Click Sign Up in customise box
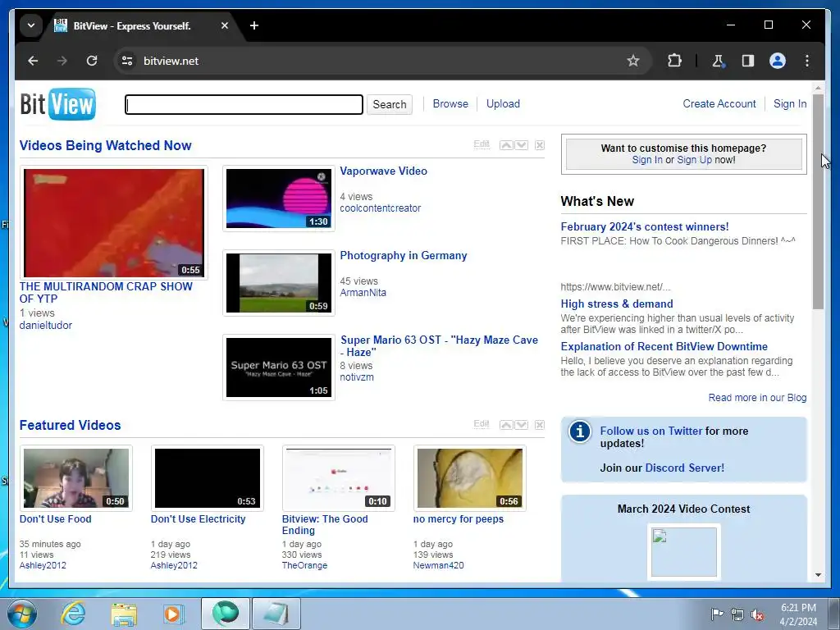Screen dimensions: 840x630 pos(694,160)
